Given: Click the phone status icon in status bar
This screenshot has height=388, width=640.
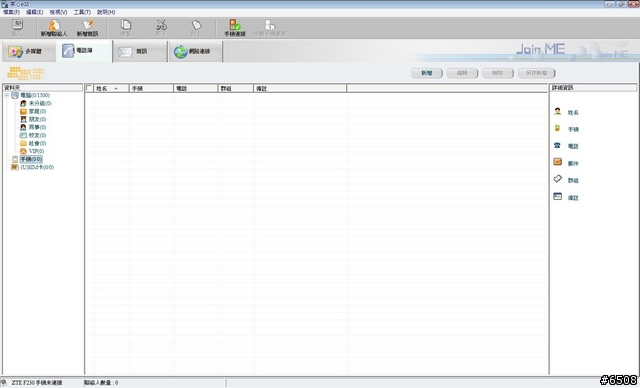Looking at the screenshot, I should pyautogui.click(x=4, y=383).
